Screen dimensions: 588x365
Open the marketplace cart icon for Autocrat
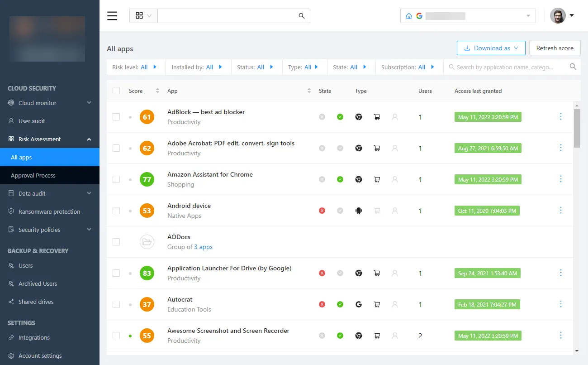pos(377,304)
